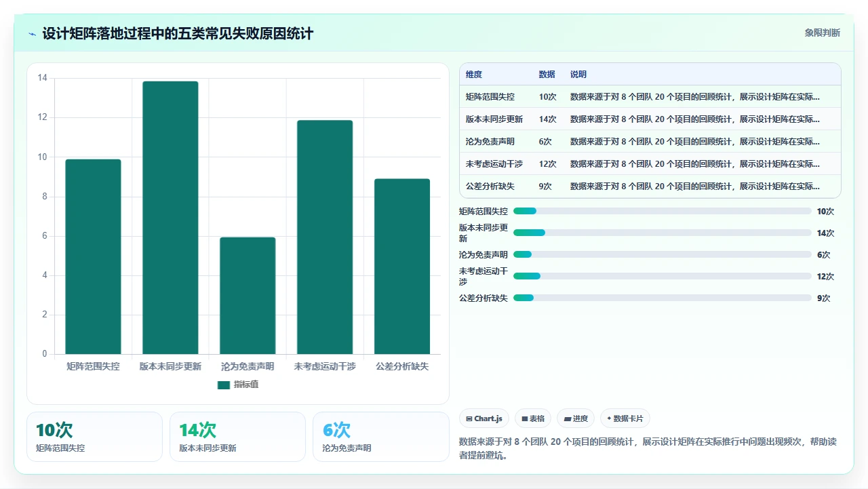This screenshot has width=868, height=489.
Task: Click the 版本未同步更新 progress bar
Action: pos(663,233)
